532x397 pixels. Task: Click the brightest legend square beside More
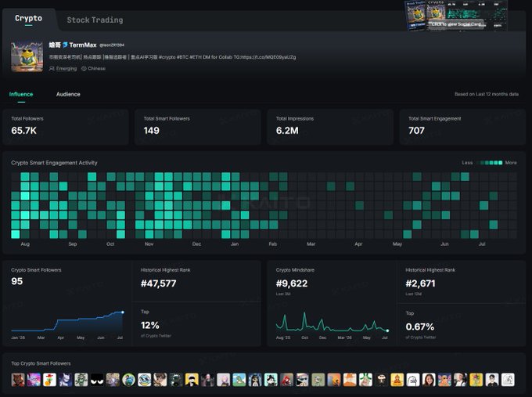tap(501, 163)
